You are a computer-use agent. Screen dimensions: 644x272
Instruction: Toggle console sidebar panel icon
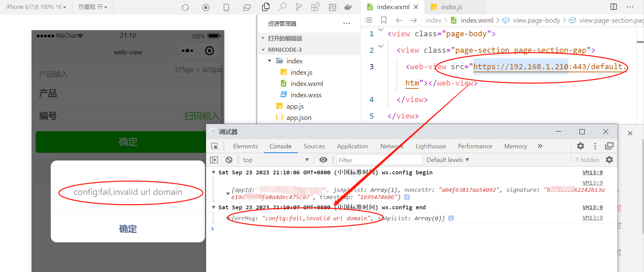214,160
